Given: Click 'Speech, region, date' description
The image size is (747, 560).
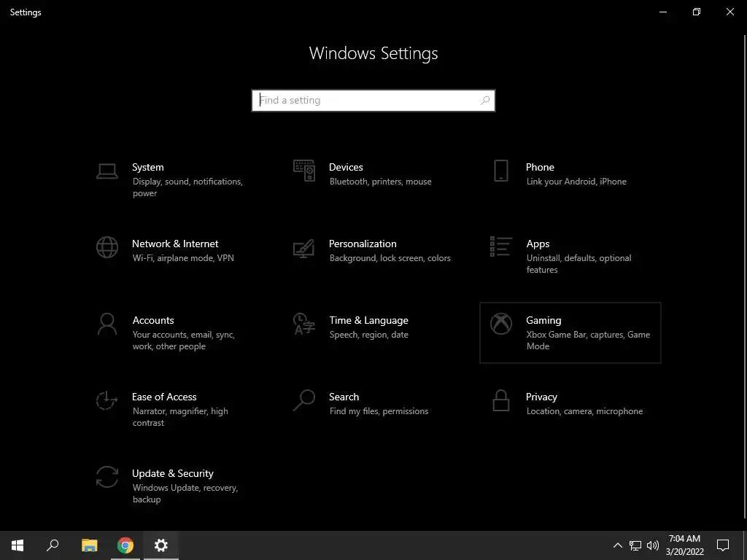Looking at the screenshot, I should pos(368,335).
